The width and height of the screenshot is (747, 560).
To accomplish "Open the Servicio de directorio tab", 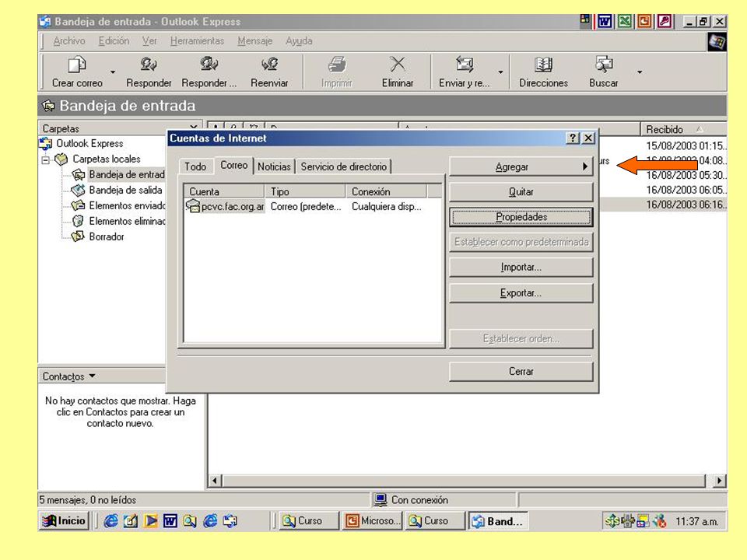I will pos(343,166).
